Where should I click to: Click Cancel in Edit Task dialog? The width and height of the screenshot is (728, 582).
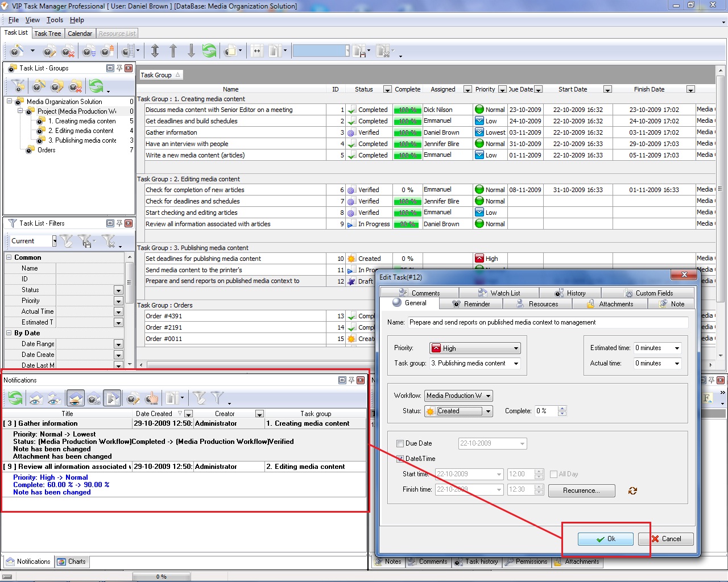coord(665,539)
